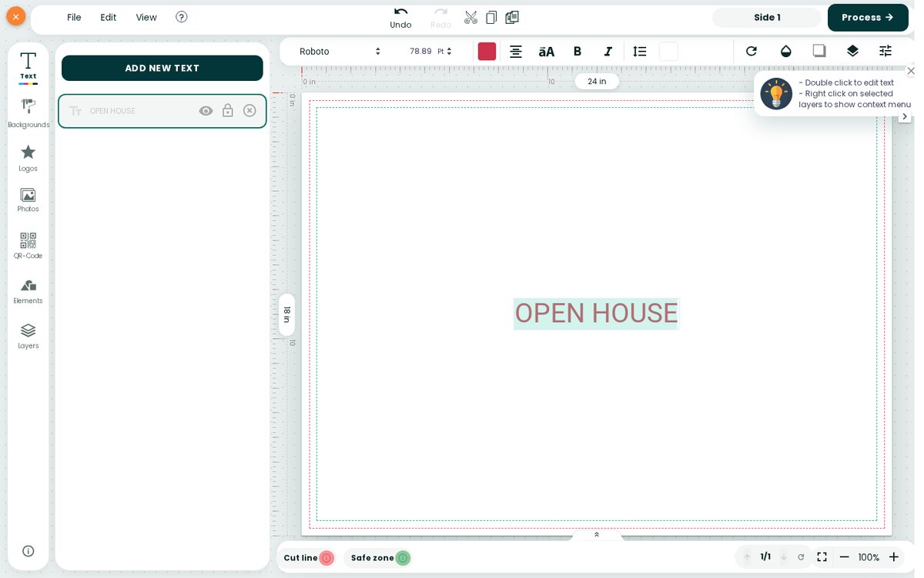Go to previous page arrow
Screen dimensions: 924x578
[x=747, y=557]
